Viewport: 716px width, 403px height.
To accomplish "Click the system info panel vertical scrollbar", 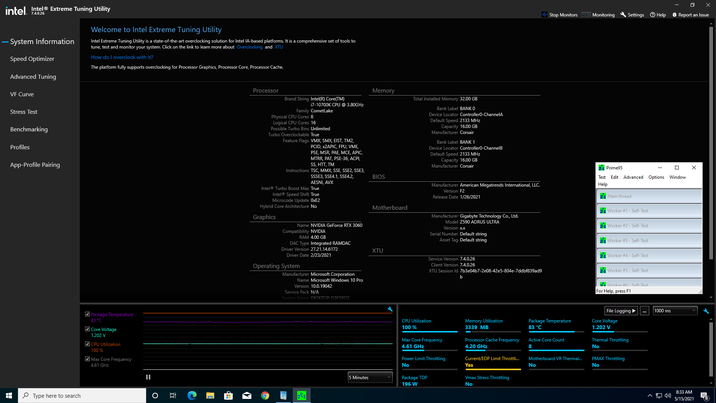I will 711,143.
